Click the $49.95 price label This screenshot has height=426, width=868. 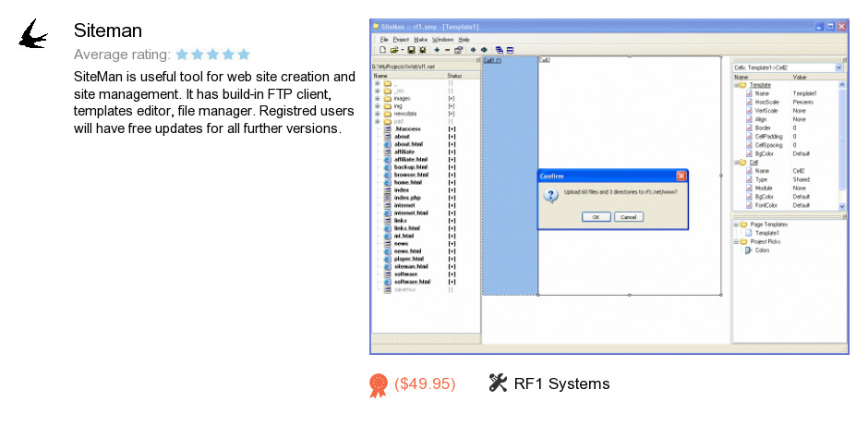tap(425, 383)
